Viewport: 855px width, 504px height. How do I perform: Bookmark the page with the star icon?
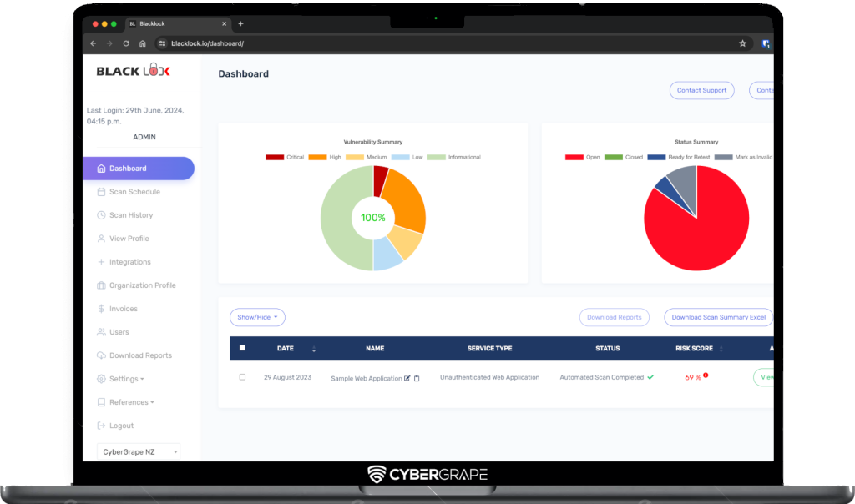tap(742, 43)
